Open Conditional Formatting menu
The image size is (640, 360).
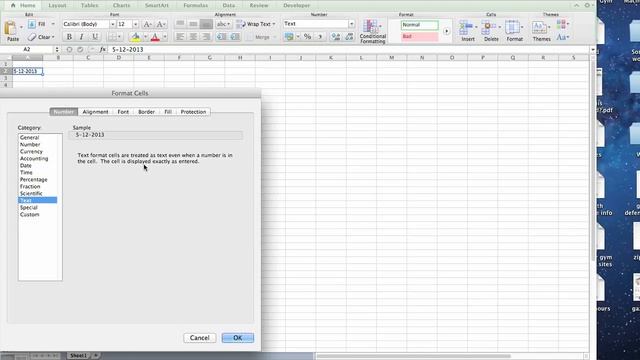click(372, 31)
